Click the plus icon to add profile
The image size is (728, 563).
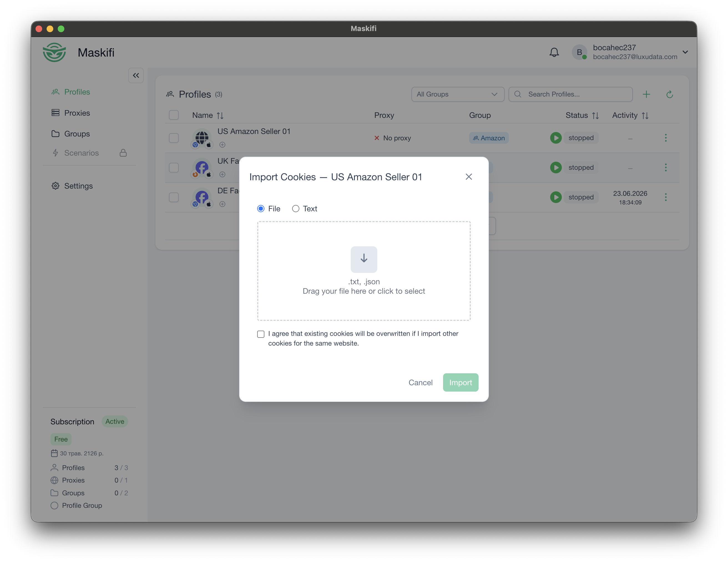pyautogui.click(x=646, y=94)
